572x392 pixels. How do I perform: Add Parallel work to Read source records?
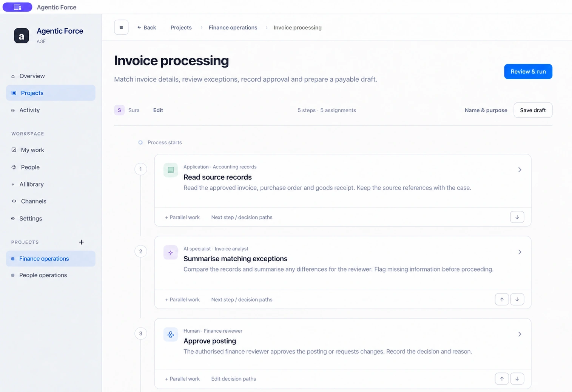tap(182, 218)
